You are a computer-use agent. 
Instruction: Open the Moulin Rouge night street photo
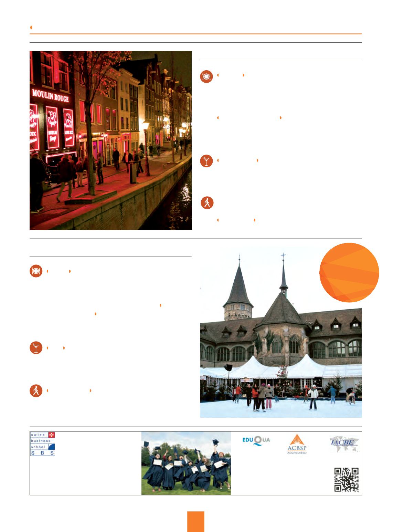point(110,140)
